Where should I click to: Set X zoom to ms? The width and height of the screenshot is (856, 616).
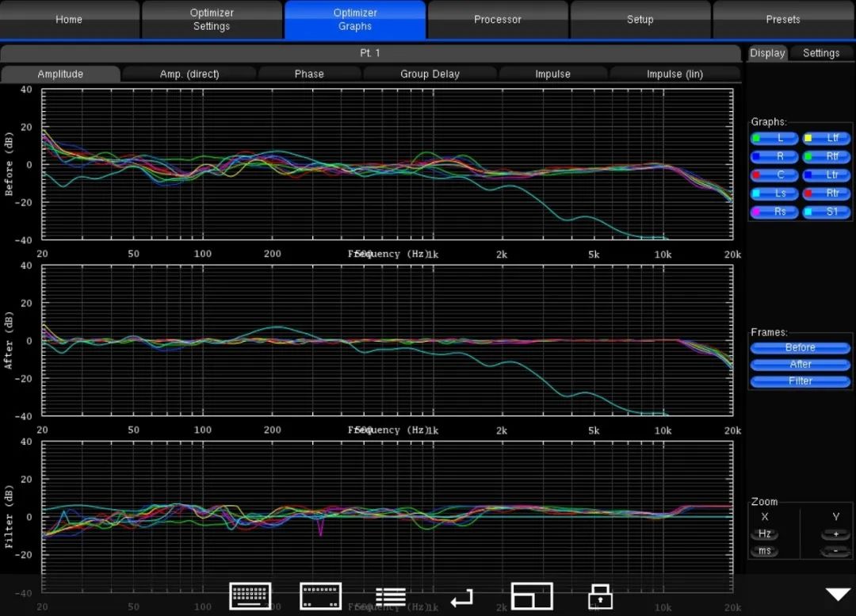(765, 551)
